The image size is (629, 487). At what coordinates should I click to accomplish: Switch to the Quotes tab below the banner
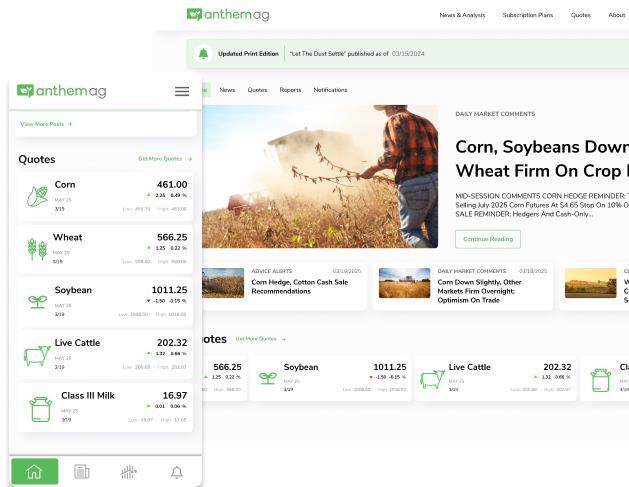tap(257, 90)
